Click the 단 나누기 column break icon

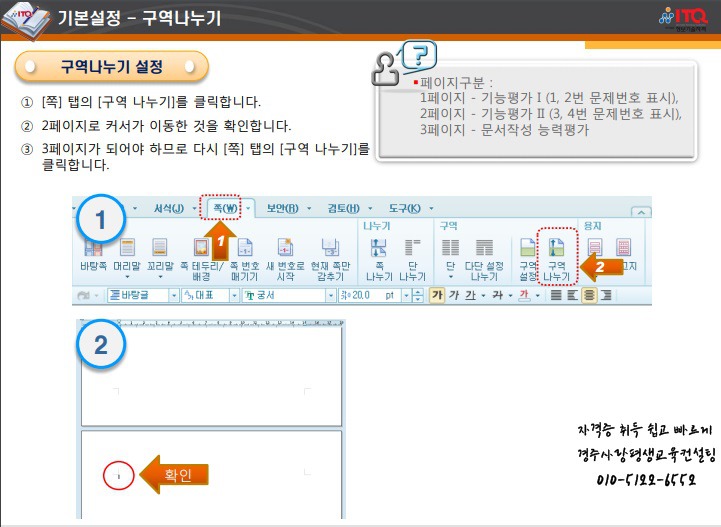(x=412, y=247)
